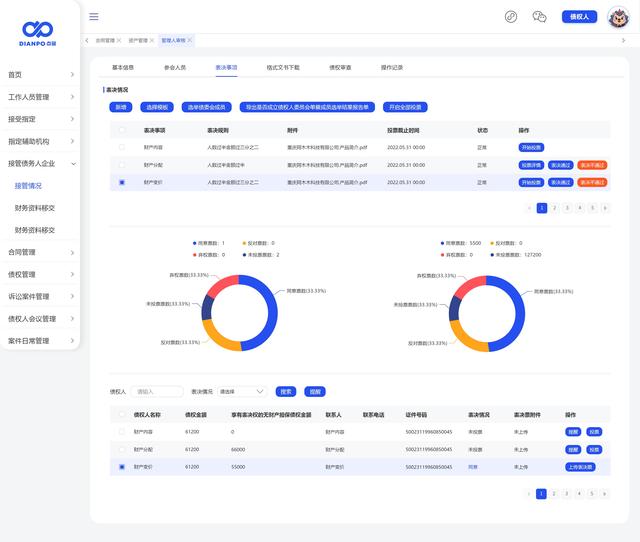Viewport: 640px width, 542px height.
Task: Go to previous page of 债权人 table
Action: point(529,494)
